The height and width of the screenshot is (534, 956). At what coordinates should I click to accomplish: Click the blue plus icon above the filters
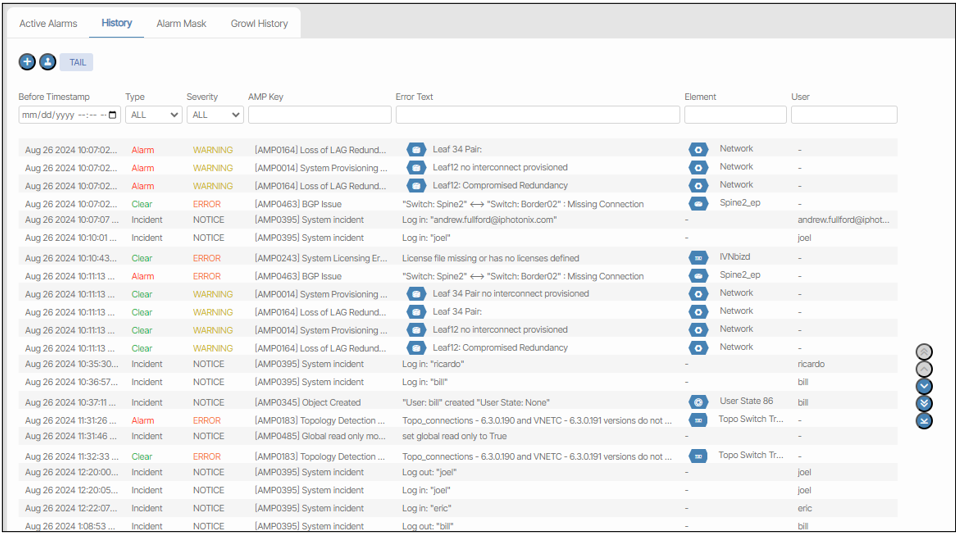[27, 62]
